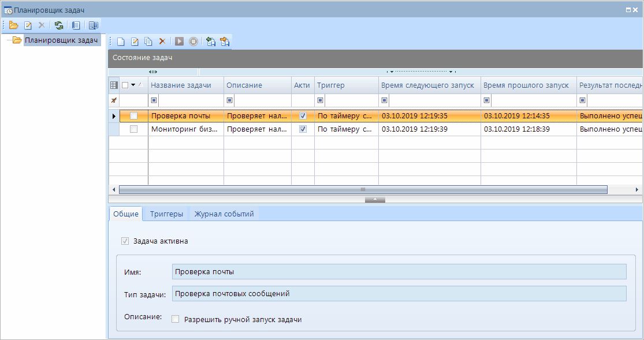Image resolution: width=644 pixels, height=340 pixels.
Task: Click the create new task icon
Action: click(121, 42)
